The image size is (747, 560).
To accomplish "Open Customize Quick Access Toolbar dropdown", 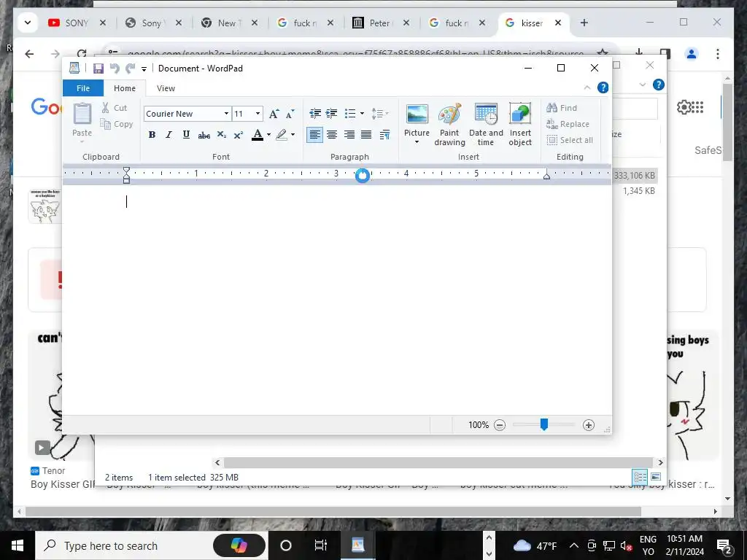I will click(144, 69).
